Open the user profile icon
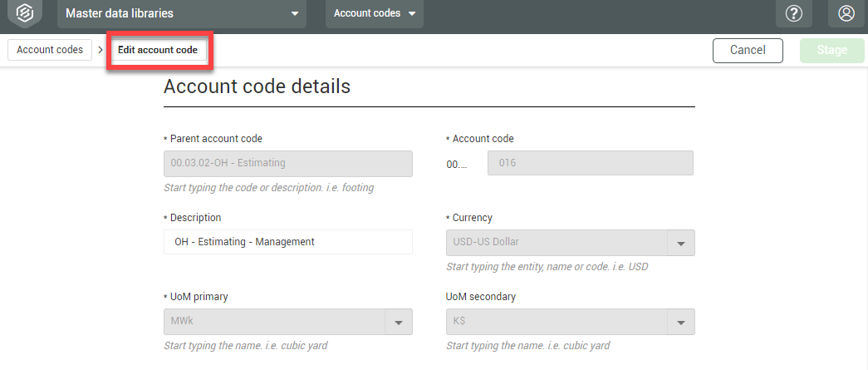 [x=846, y=13]
